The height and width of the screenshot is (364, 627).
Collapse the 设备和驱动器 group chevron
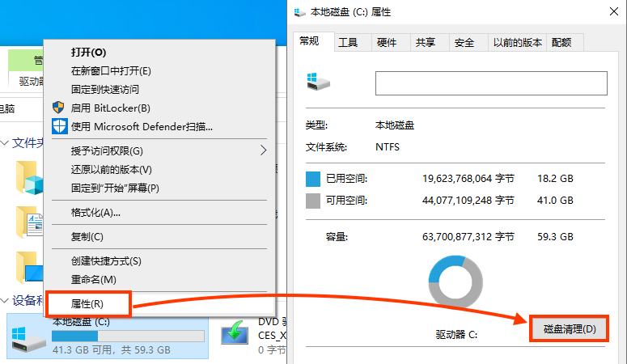5,300
